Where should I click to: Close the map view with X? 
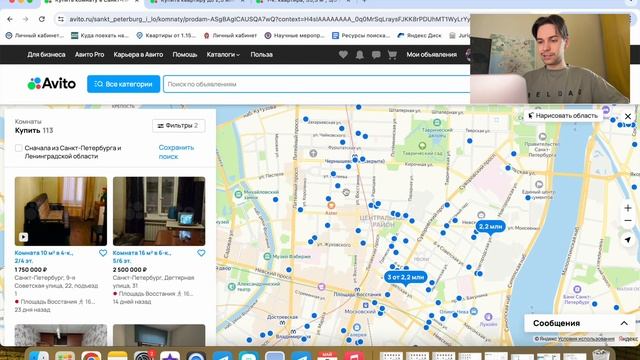click(628, 116)
